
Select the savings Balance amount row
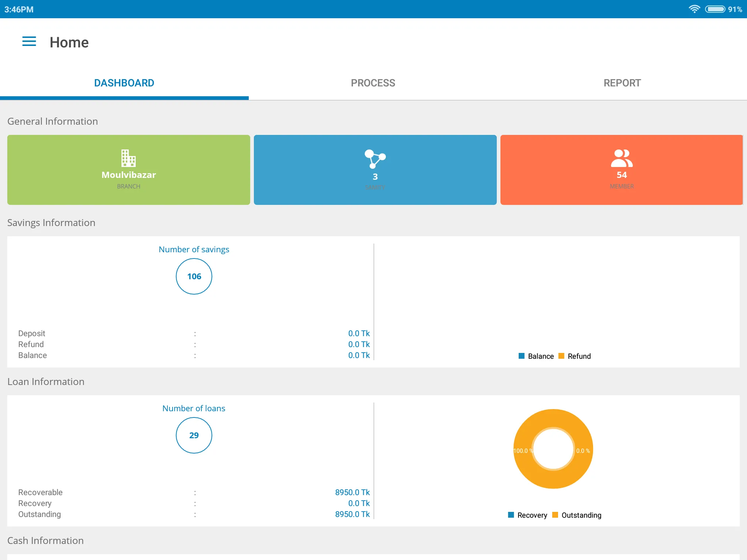click(x=194, y=355)
